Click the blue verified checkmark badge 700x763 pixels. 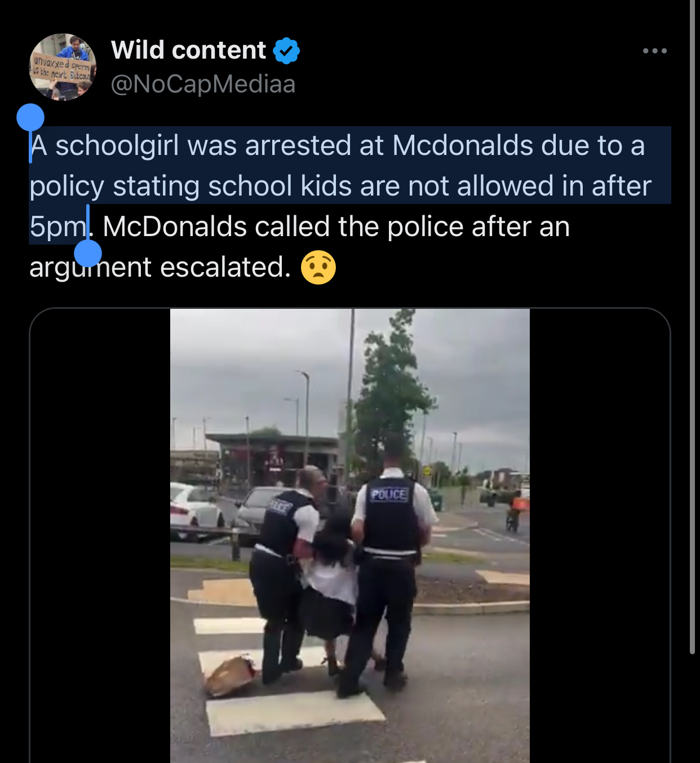click(x=286, y=51)
